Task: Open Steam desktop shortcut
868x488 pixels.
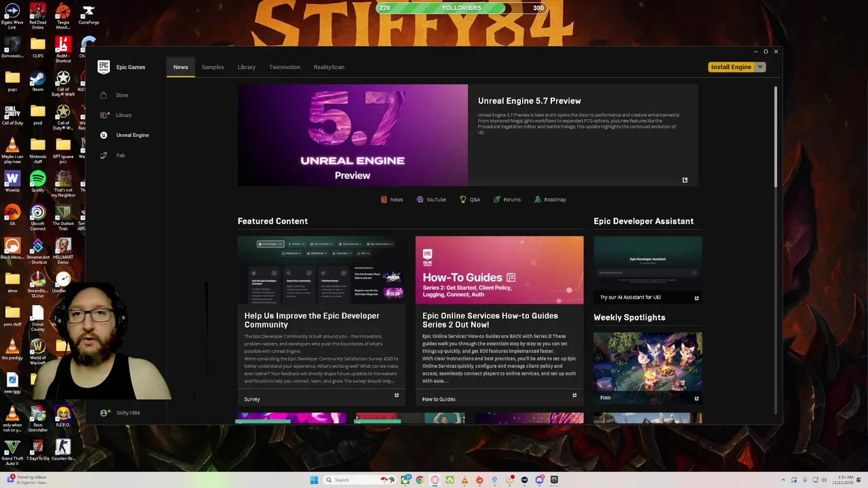Action: (37, 81)
